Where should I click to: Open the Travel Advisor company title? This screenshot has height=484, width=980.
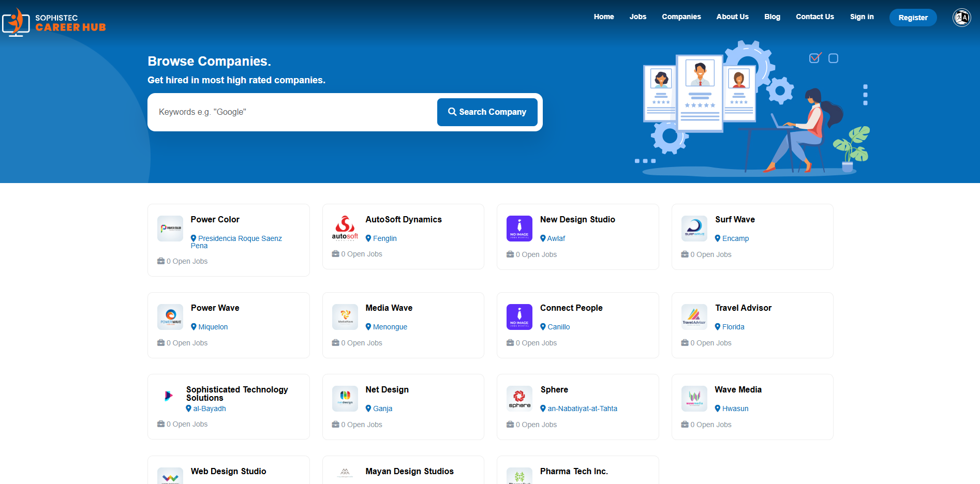click(x=744, y=308)
